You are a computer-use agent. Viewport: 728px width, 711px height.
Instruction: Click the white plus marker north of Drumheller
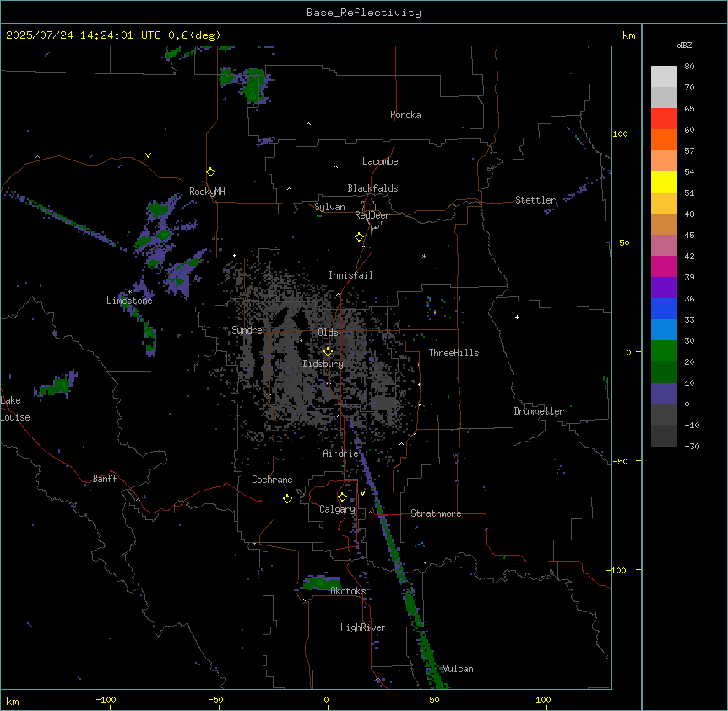[517, 317]
